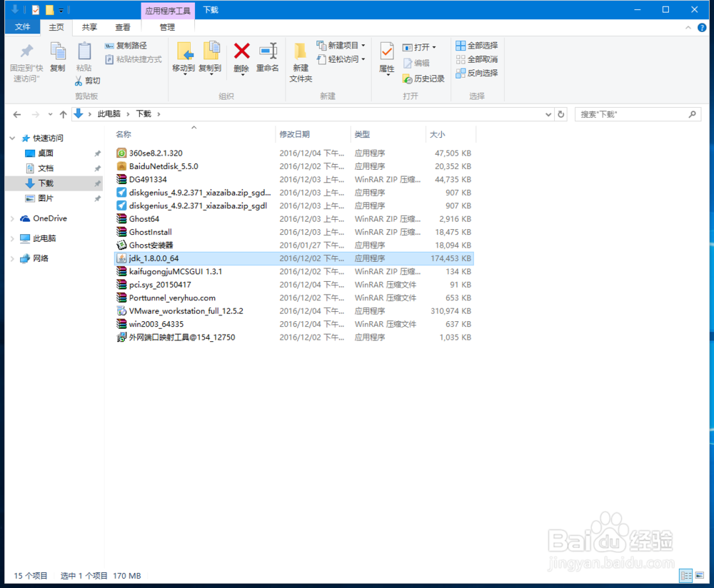Viewport: 714px width, 588px height.
Task: Click Select none (全部取消)
Action: [x=477, y=59]
